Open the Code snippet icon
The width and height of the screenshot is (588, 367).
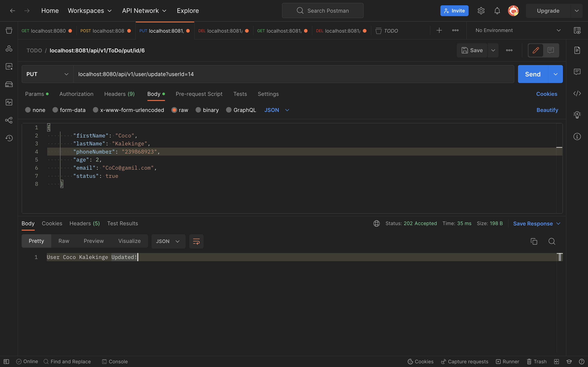577,93
